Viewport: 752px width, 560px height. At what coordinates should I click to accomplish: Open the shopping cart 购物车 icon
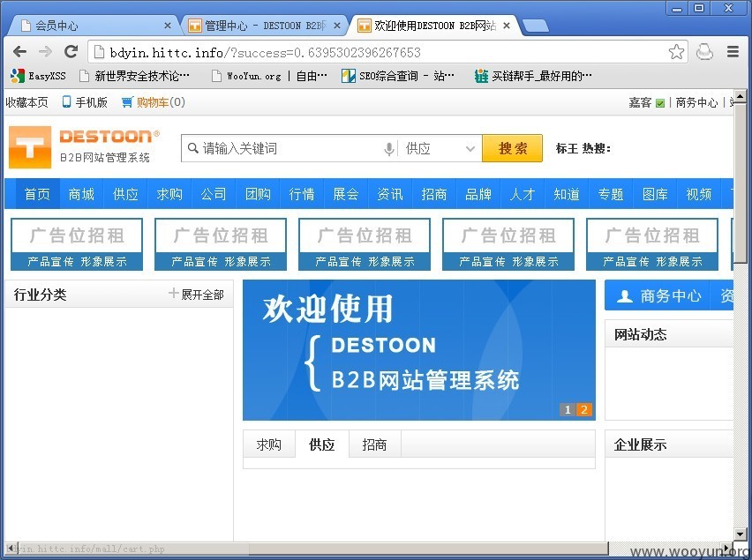point(126,102)
